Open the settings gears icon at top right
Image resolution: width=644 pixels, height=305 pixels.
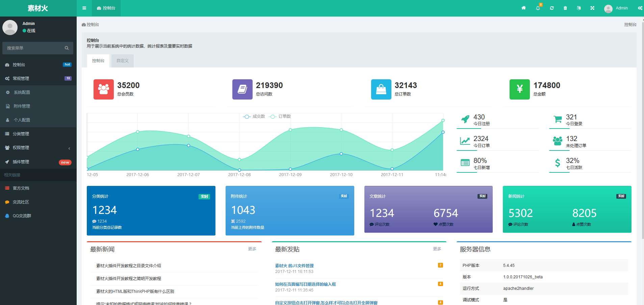tap(640, 8)
